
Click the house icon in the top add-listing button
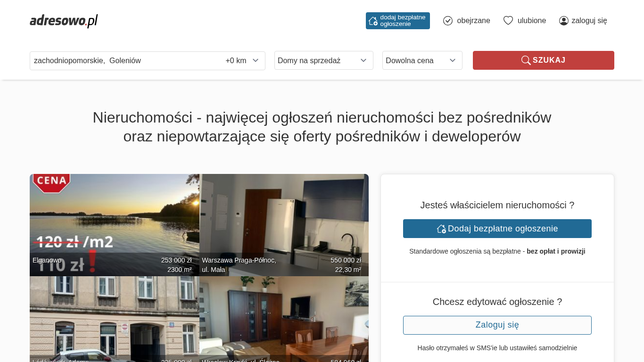[x=373, y=21]
